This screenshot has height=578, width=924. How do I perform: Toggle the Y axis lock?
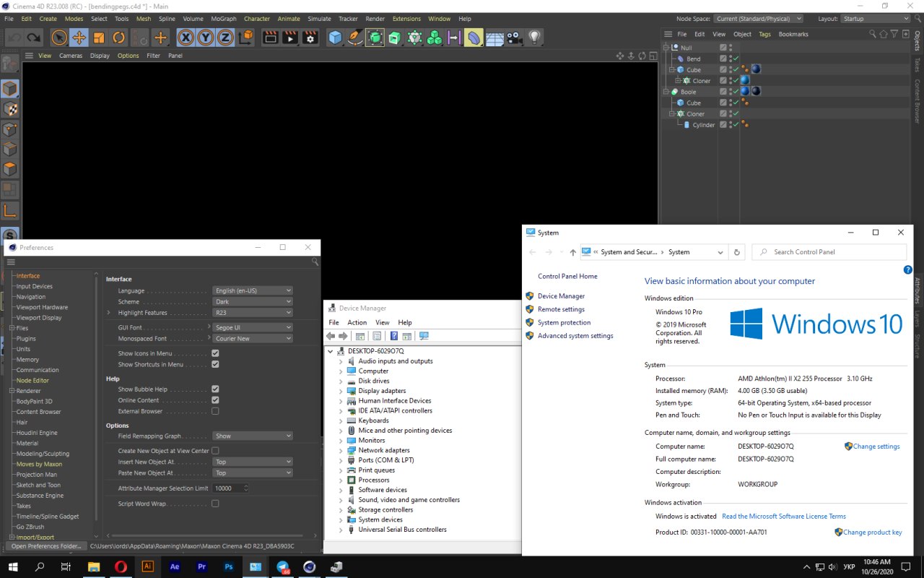point(206,38)
